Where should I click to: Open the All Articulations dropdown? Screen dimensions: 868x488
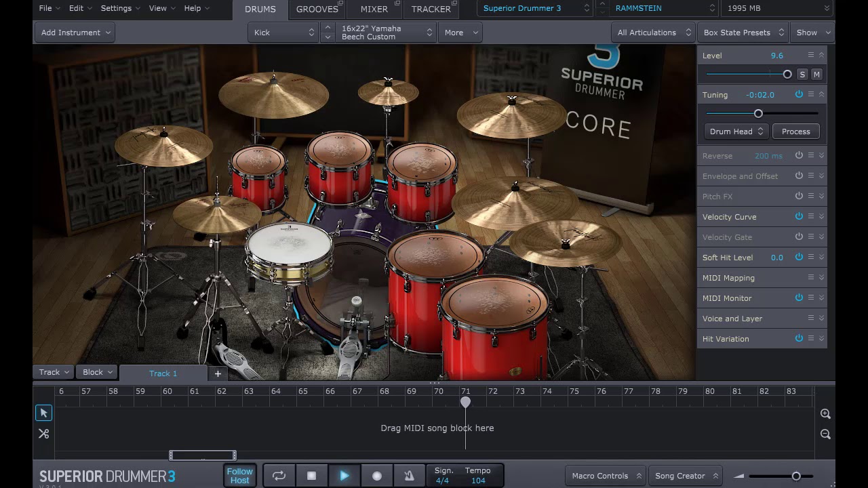[653, 33]
